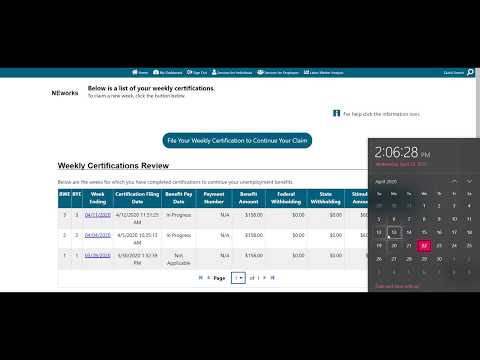
Task: Open Services for Individuals menu
Action: click(x=232, y=72)
